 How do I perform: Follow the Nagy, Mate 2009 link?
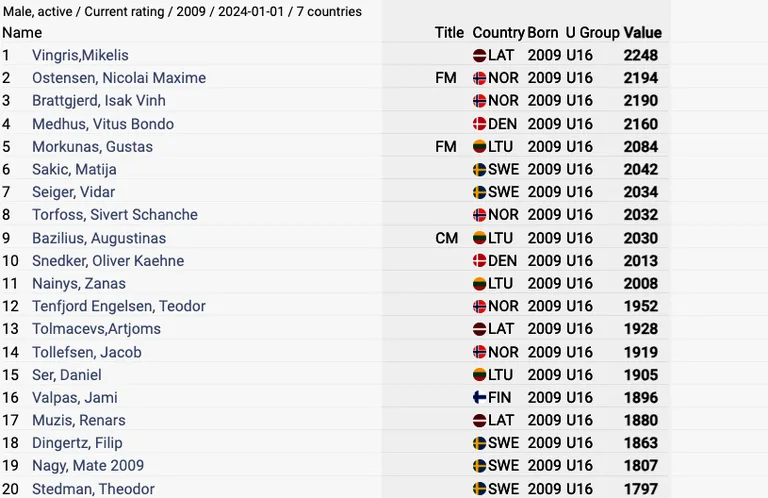click(88, 465)
